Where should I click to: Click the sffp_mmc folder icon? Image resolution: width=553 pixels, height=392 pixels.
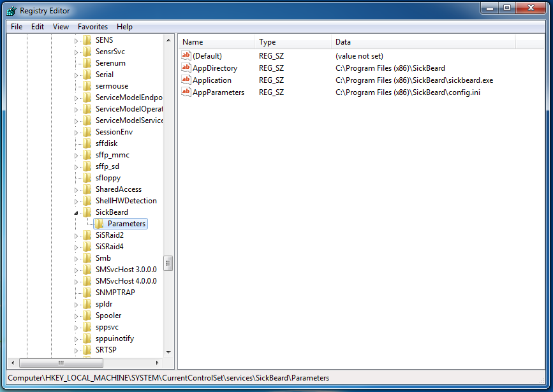tap(87, 155)
